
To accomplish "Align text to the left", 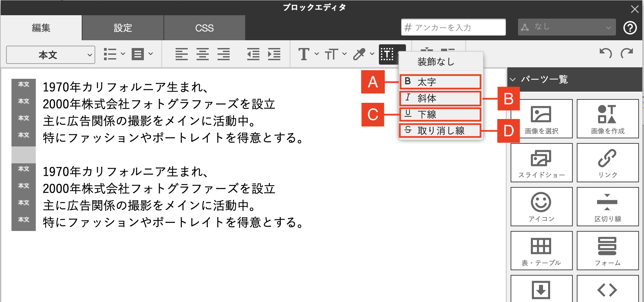I will 182,54.
